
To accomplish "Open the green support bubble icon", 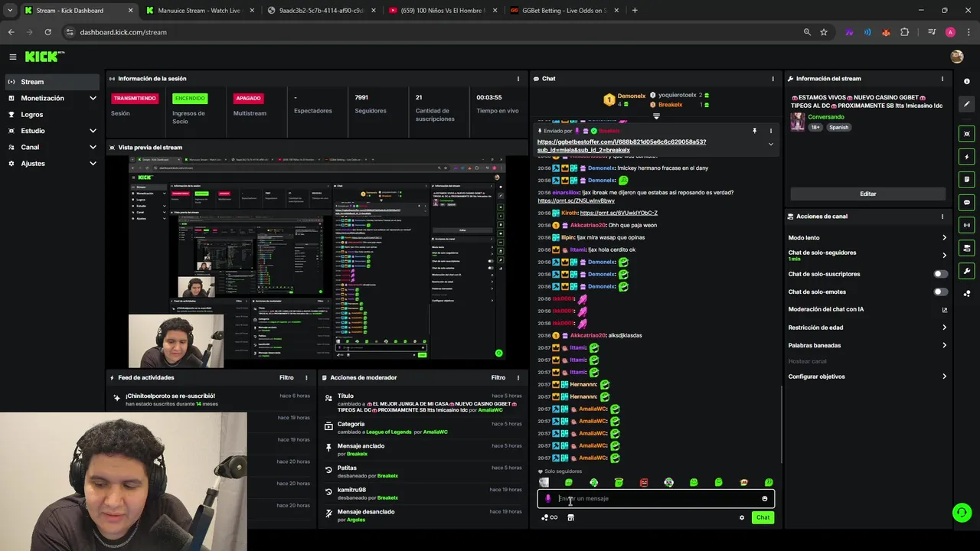I will click(962, 513).
